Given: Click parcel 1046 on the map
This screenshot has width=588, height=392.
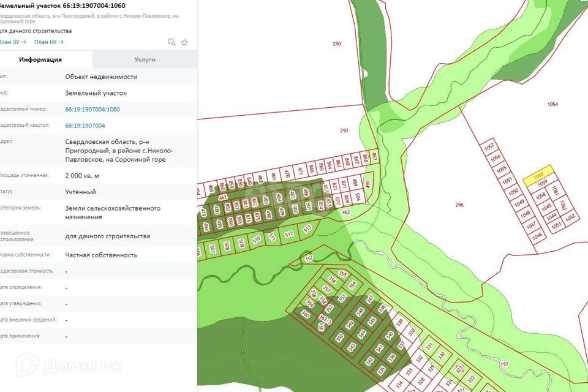Looking at the screenshot, I should point(537,236).
